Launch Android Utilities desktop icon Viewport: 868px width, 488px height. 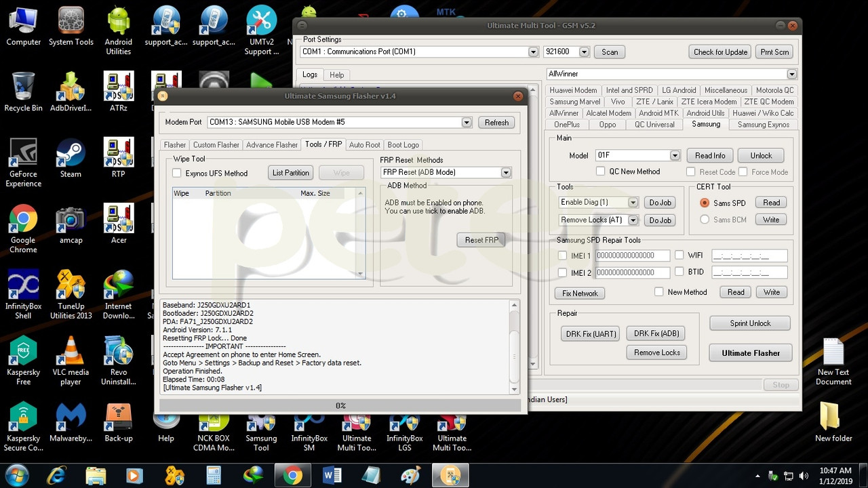pos(118,31)
